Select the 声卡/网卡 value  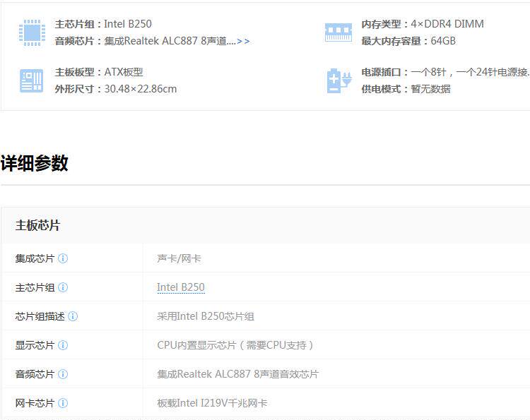click(x=179, y=258)
